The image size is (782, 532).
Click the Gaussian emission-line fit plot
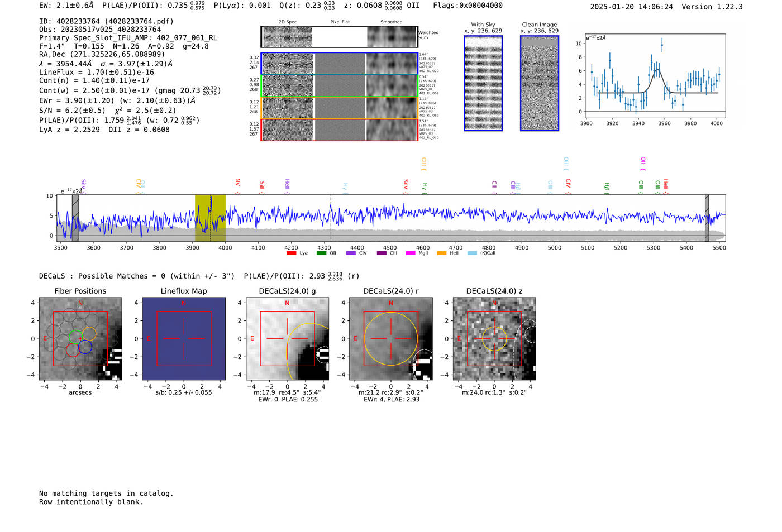(655, 76)
